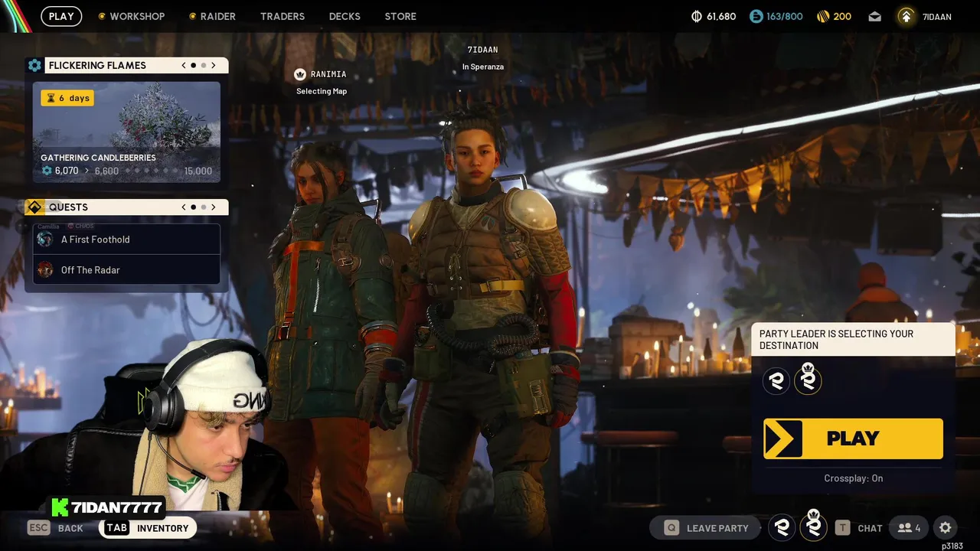980x551 pixels.
Task: Open the Traders tab
Action: (283, 16)
